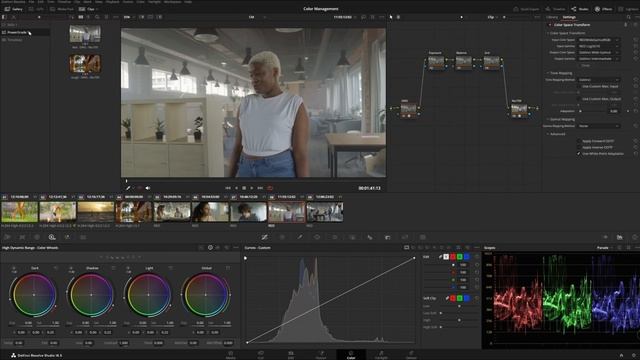Click the Timeline button in top toolbar
Image resolution: width=640 pixels, height=360 pixels.
(x=556, y=9)
